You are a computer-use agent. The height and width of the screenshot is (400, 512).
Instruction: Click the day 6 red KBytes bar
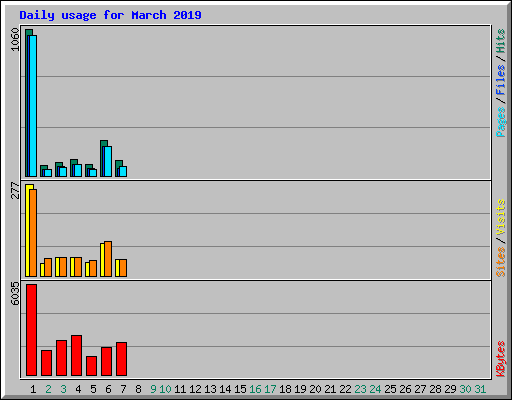click(x=107, y=361)
